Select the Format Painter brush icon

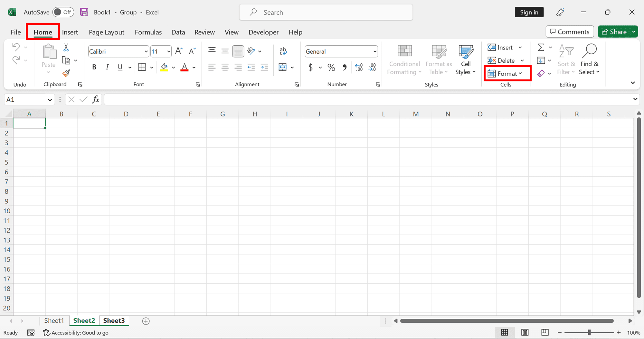[x=66, y=73]
